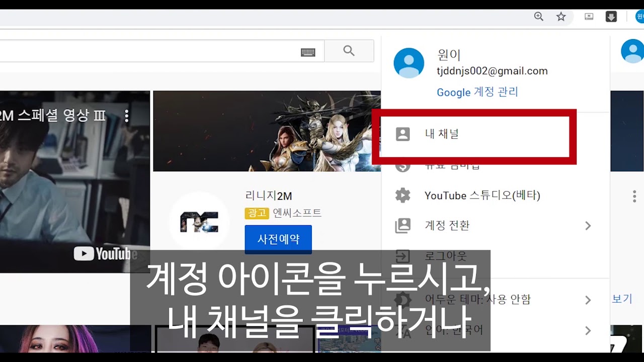This screenshot has height=362, width=644.
Task: Click the tjddnjs002@gmail.com email text
Action: coord(492,71)
